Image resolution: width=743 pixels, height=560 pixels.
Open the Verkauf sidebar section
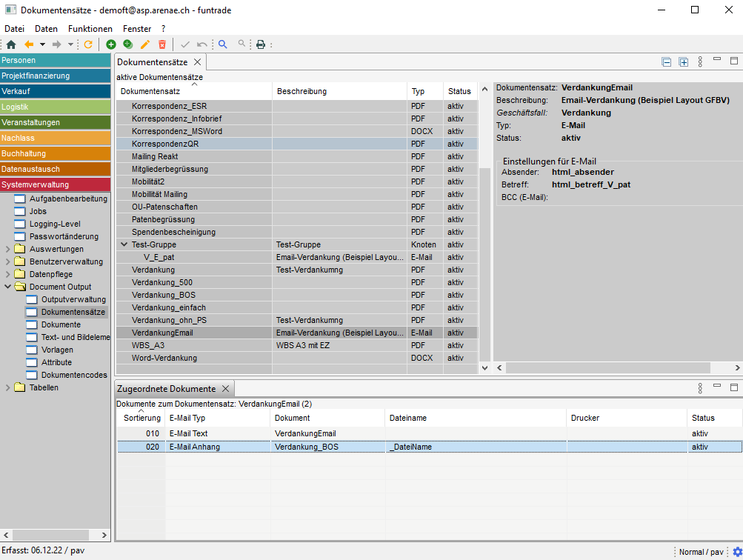click(x=56, y=92)
